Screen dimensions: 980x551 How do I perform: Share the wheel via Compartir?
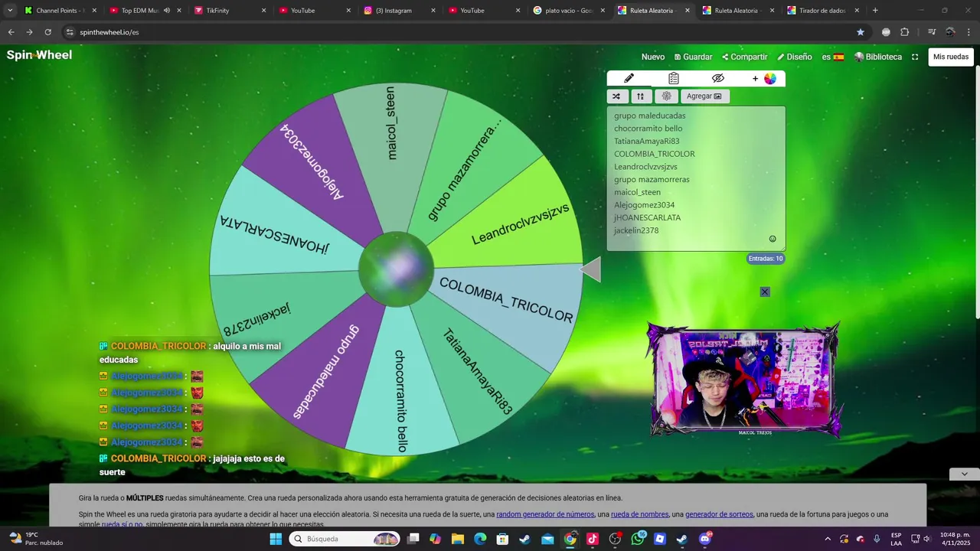[745, 57]
